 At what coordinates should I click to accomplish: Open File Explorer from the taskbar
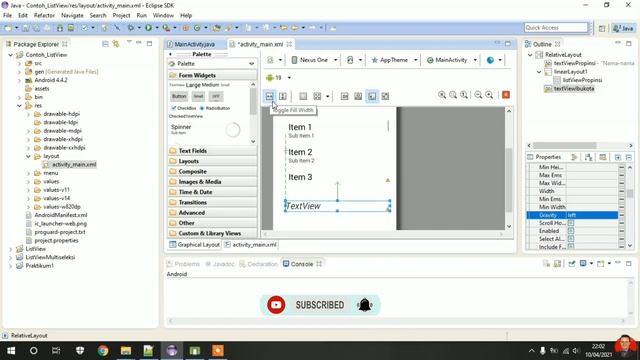[126, 351]
